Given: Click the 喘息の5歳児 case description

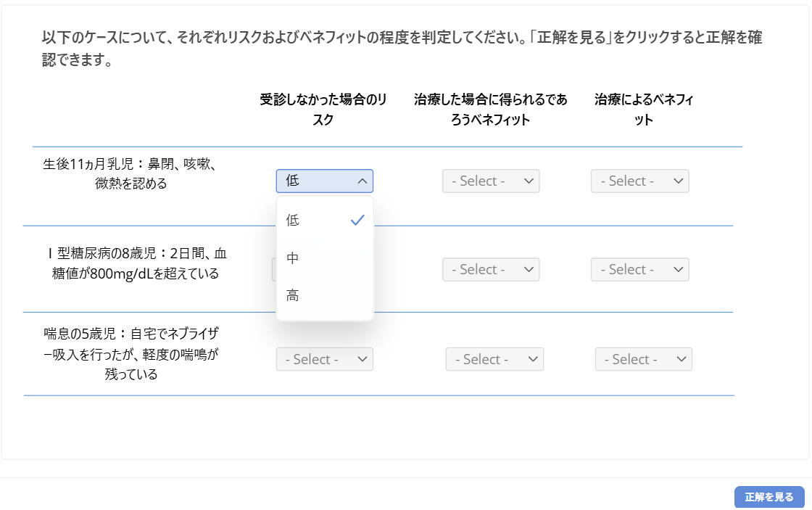Looking at the screenshot, I should pos(131,353).
